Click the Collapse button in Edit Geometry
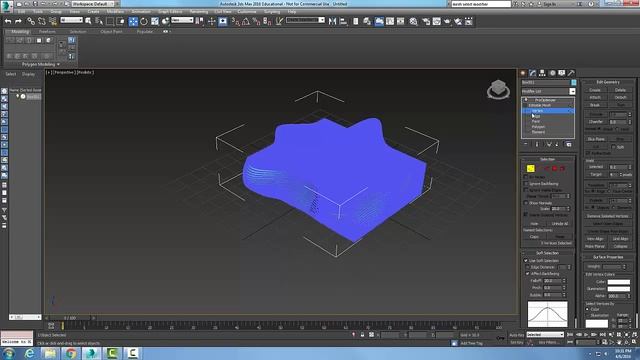Image resolution: width=640 pixels, height=360 pixels. [x=620, y=247]
